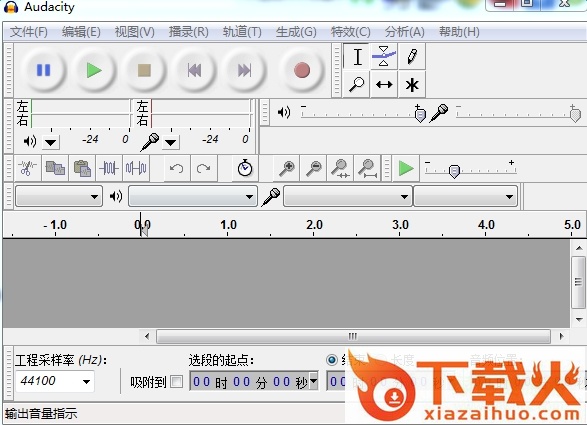Click the green Play button
The image size is (587, 425).
[x=94, y=70]
